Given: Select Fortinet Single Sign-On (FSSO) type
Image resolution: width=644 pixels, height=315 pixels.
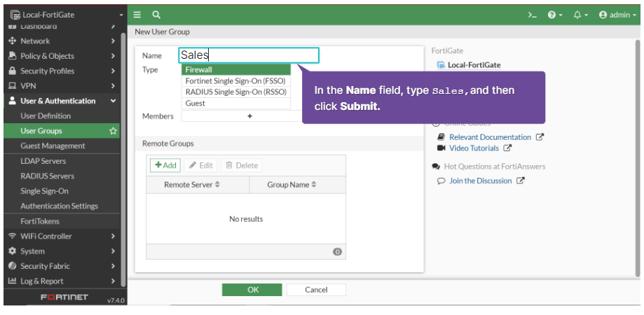Looking at the screenshot, I should click(235, 80).
